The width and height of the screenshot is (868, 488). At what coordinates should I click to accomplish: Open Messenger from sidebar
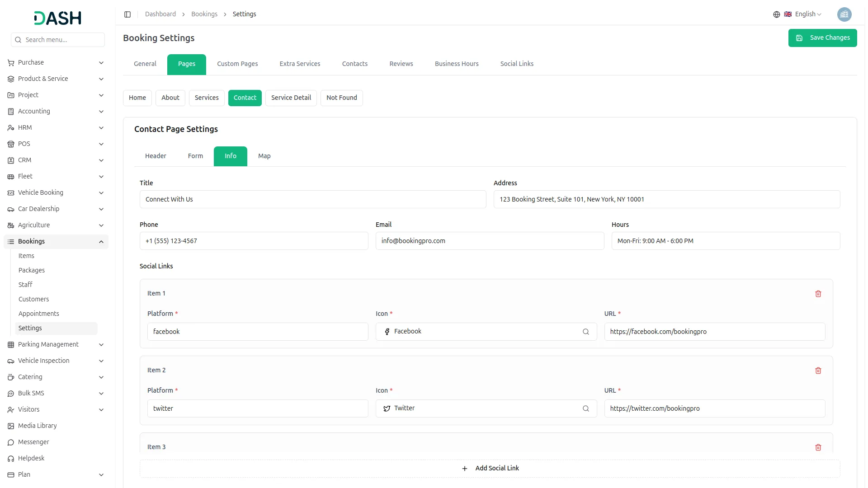point(33,442)
